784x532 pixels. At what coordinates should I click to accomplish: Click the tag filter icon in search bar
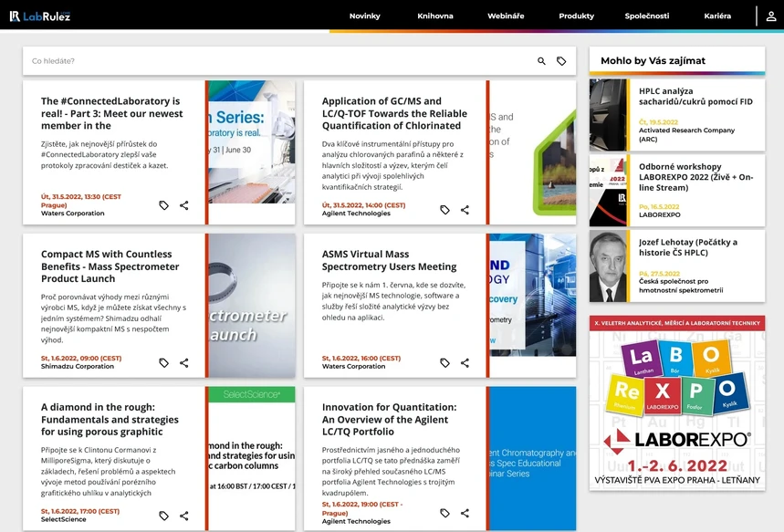click(x=561, y=61)
